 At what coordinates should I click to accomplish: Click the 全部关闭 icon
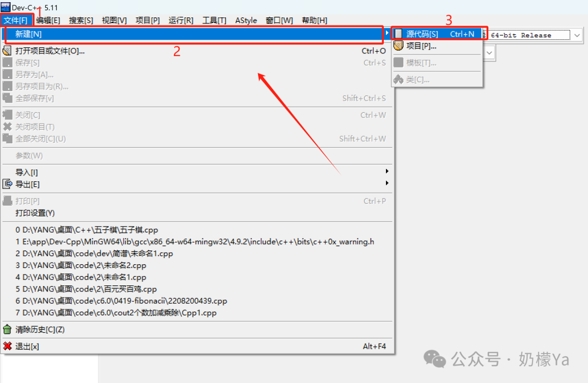[7, 139]
